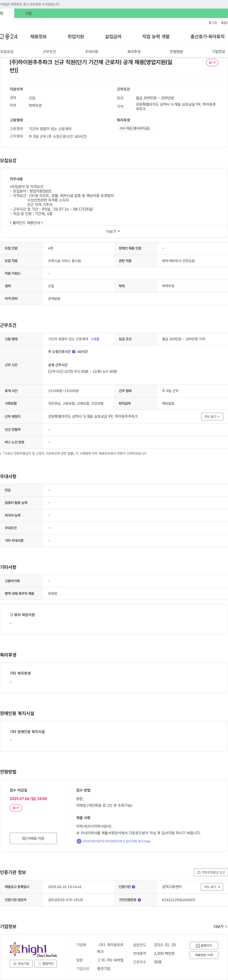The image size is (228, 980).
Task: Open the 실업급여 menu
Action: pyautogui.click(x=113, y=37)
